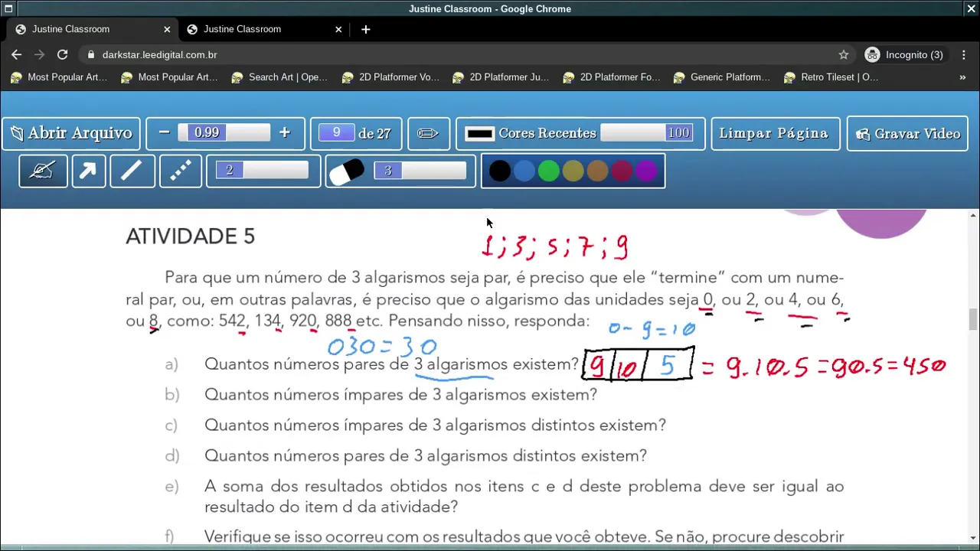Open the current color black swatch
This screenshot has height=551, width=980.
coord(479,134)
